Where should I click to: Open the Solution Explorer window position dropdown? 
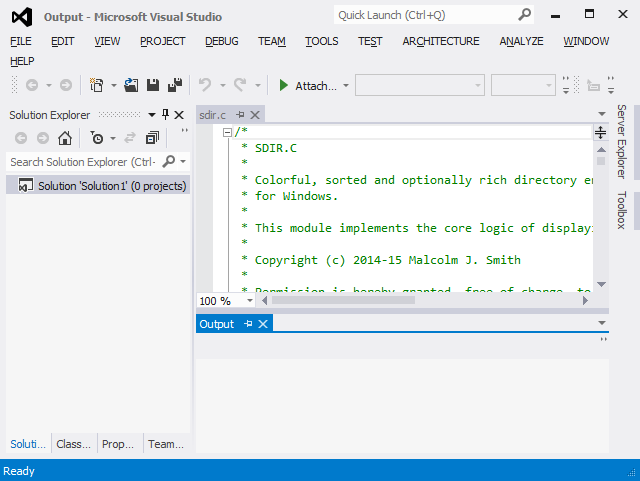(x=152, y=115)
